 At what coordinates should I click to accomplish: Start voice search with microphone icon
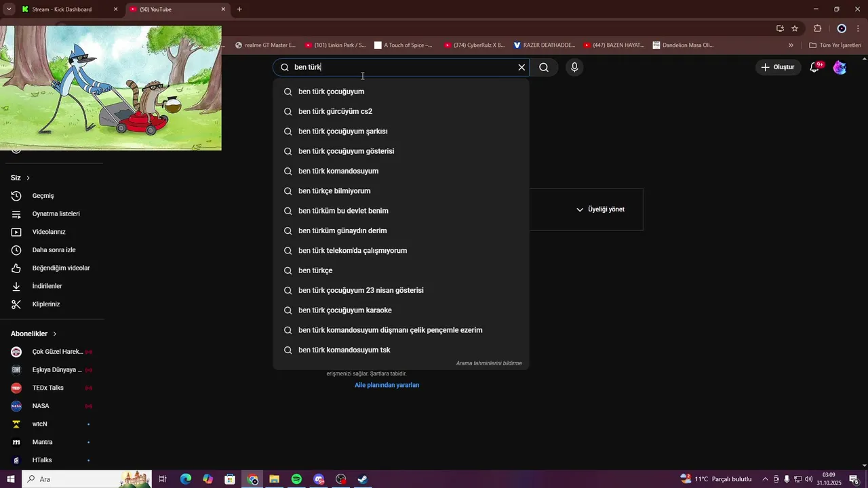click(x=574, y=67)
